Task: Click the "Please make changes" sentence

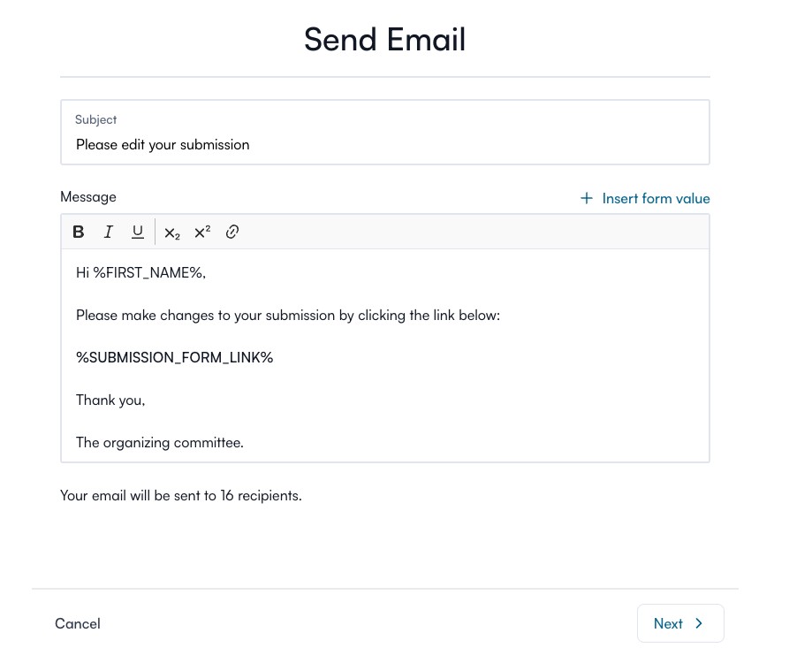Action: 288,315
